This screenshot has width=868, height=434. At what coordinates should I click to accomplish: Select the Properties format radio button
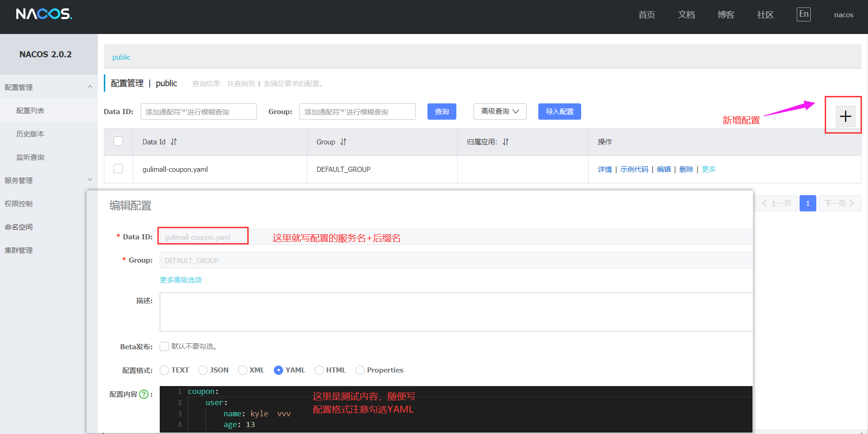point(360,370)
